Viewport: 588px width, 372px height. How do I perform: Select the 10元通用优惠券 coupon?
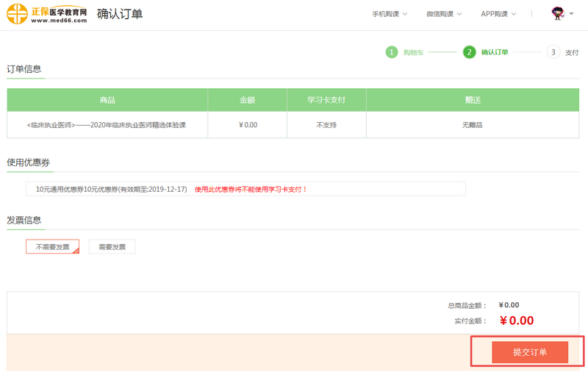click(111, 189)
